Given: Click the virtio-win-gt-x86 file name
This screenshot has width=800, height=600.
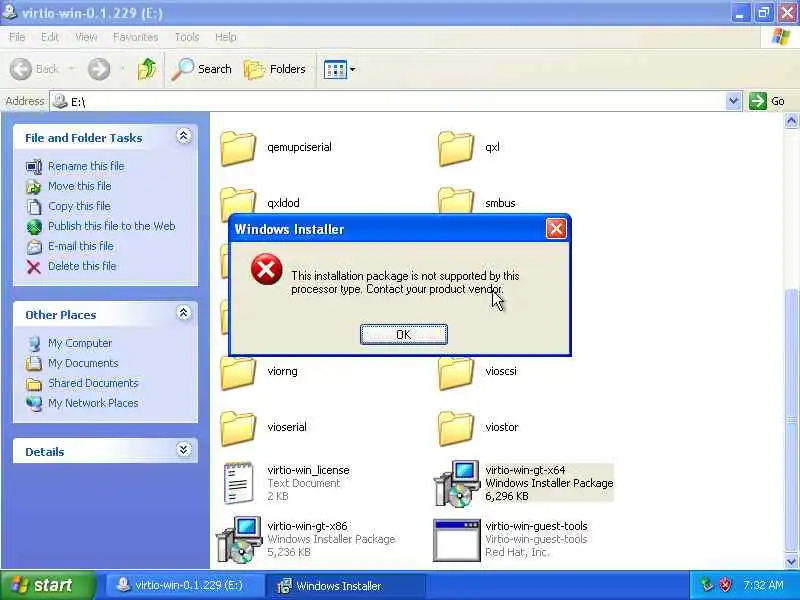Looking at the screenshot, I should click(307, 526).
